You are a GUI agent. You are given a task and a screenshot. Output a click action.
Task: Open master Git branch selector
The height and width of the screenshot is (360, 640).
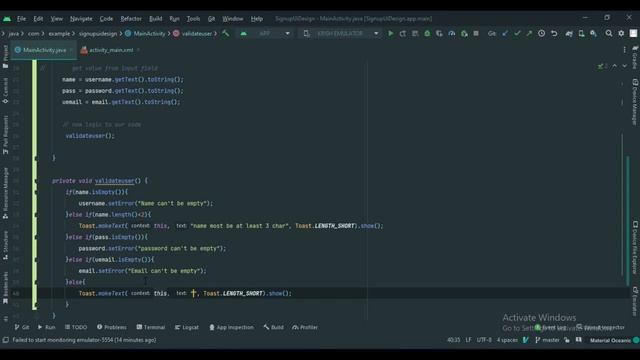coord(547,340)
